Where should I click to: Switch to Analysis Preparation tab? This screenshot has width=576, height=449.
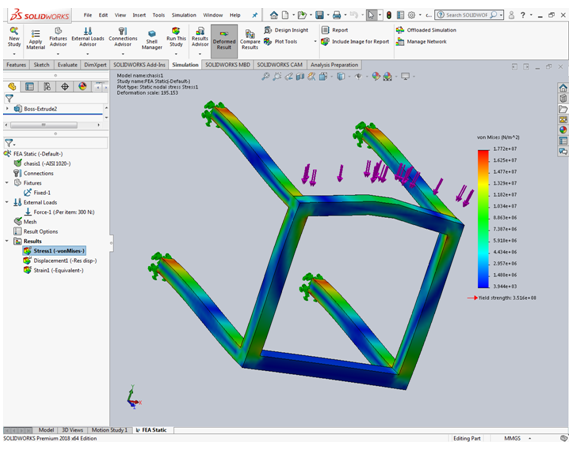pos(334,65)
